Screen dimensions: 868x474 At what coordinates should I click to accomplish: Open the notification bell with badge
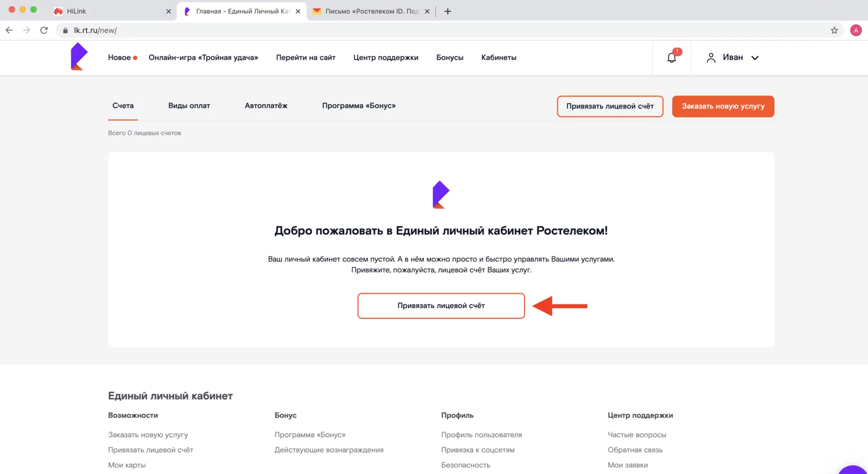pyautogui.click(x=671, y=57)
